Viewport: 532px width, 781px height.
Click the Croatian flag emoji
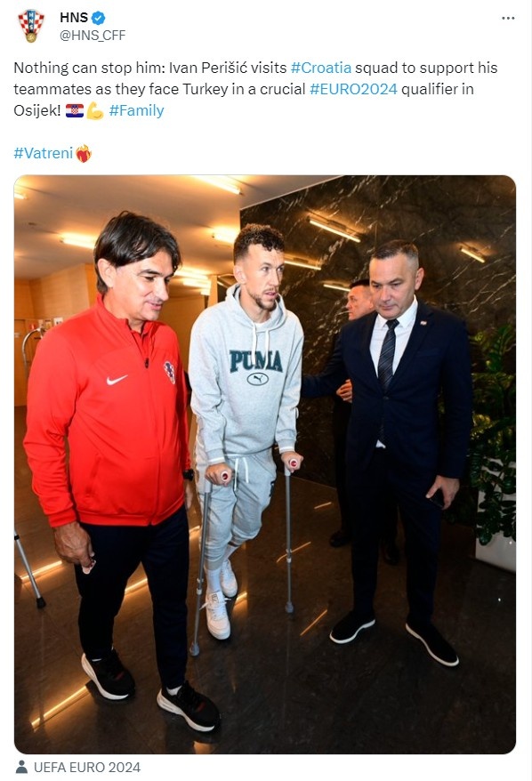[x=75, y=110]
